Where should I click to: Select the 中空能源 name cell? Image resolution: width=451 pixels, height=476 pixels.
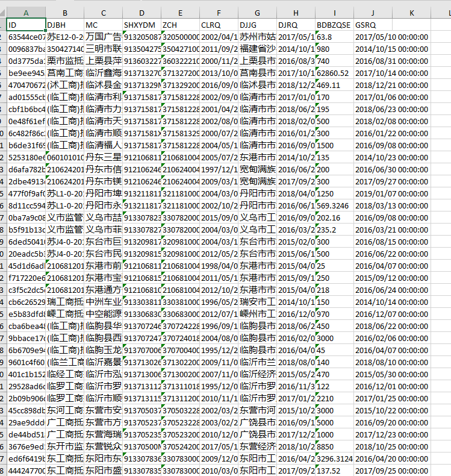tap(104, 314)
